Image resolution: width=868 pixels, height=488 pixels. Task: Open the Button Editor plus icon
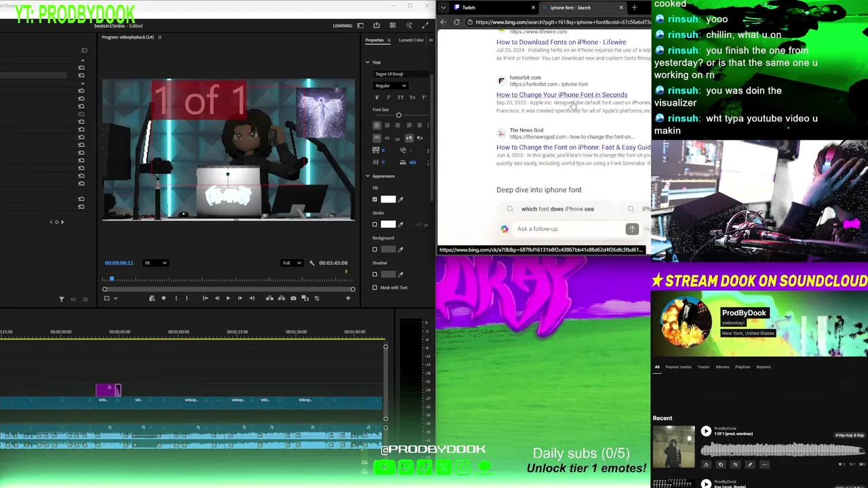tap(348, 298)
